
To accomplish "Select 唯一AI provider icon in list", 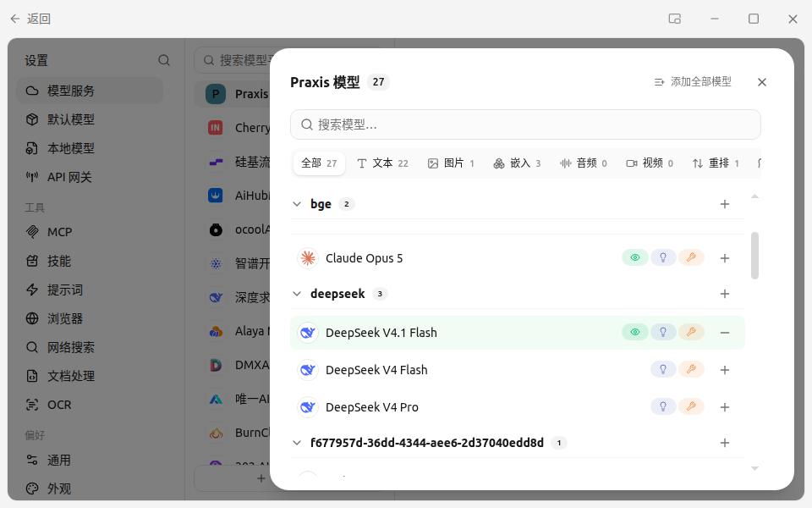I will [x=216, y=399].
